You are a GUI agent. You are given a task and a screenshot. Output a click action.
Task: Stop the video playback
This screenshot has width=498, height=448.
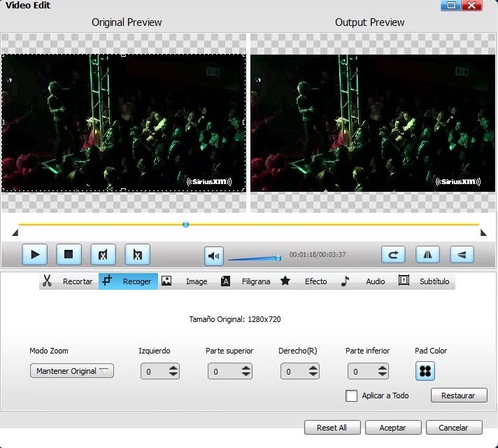pyautogui.click(x=69, y=254)
